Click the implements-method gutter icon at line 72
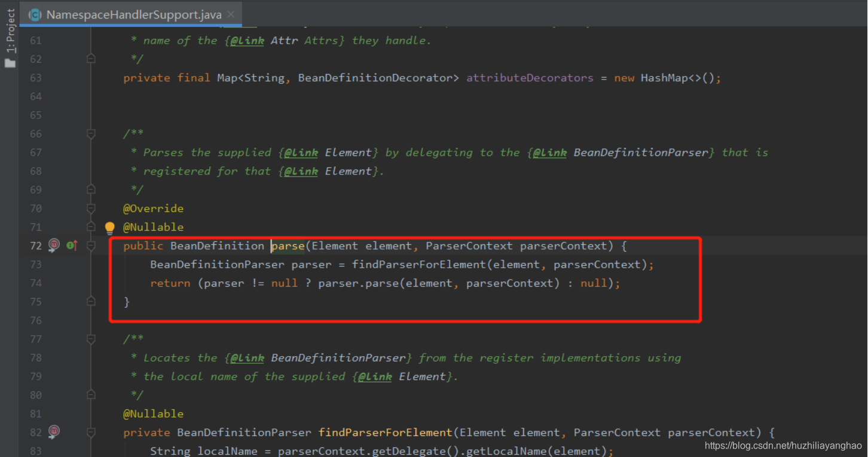 point(72,246)
